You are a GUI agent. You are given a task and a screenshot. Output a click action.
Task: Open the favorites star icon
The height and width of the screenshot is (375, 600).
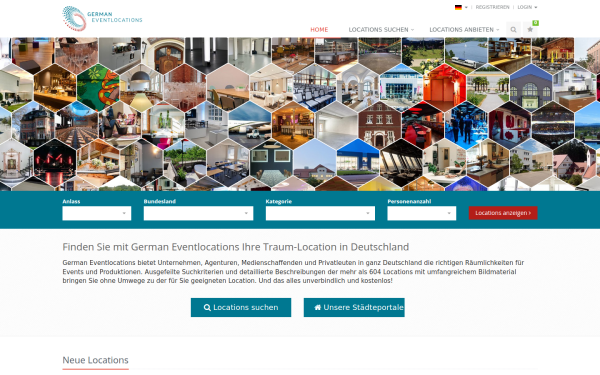pyautogui.click(x=530, y=29)
